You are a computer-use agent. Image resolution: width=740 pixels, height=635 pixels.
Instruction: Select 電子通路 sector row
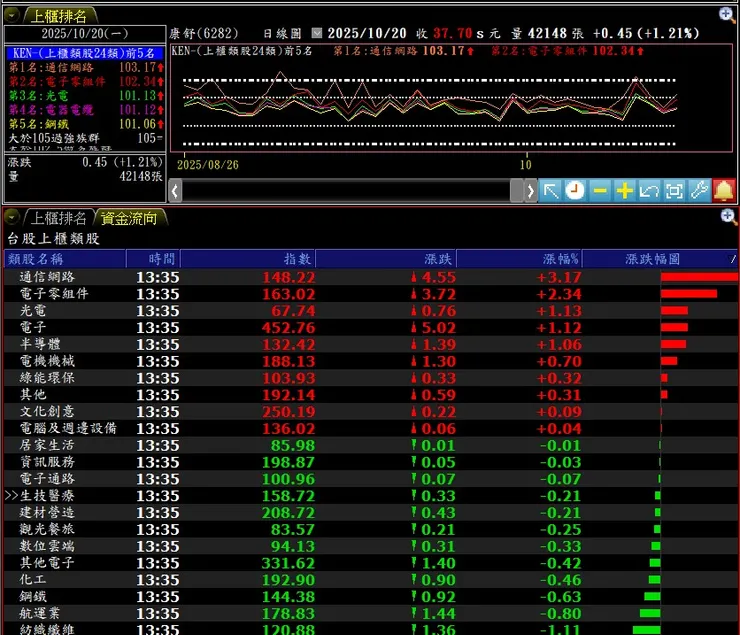pyautogui.click(x=370, y=479)
